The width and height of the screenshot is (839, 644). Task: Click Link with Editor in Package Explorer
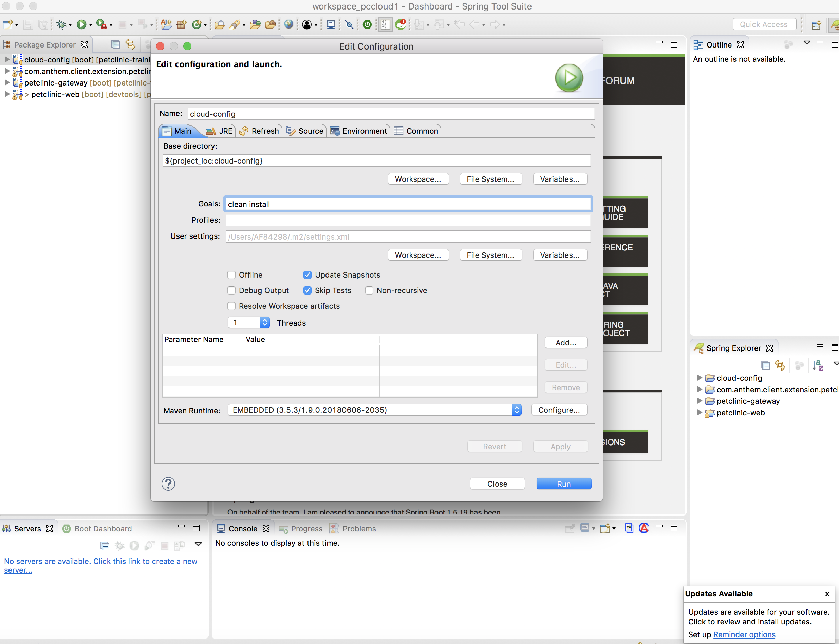pos(130,44)
